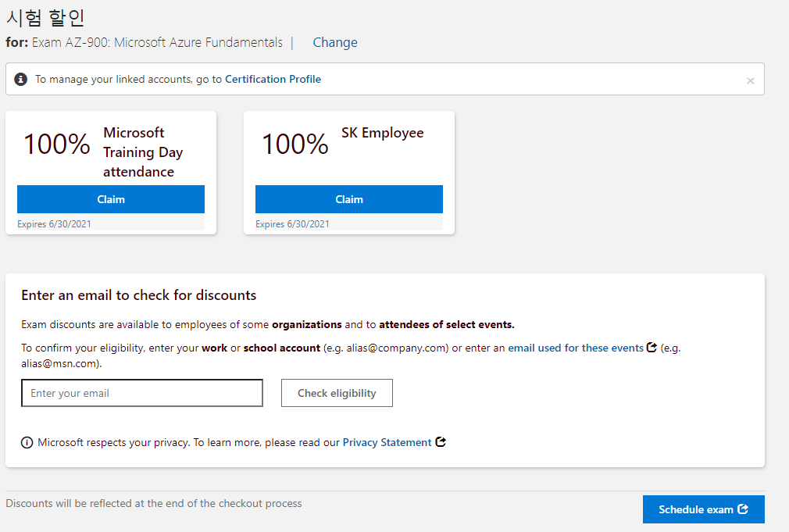Click the external icon inside Schedule exam
This screenshot has height=532, width=789.
coord(743,509)
